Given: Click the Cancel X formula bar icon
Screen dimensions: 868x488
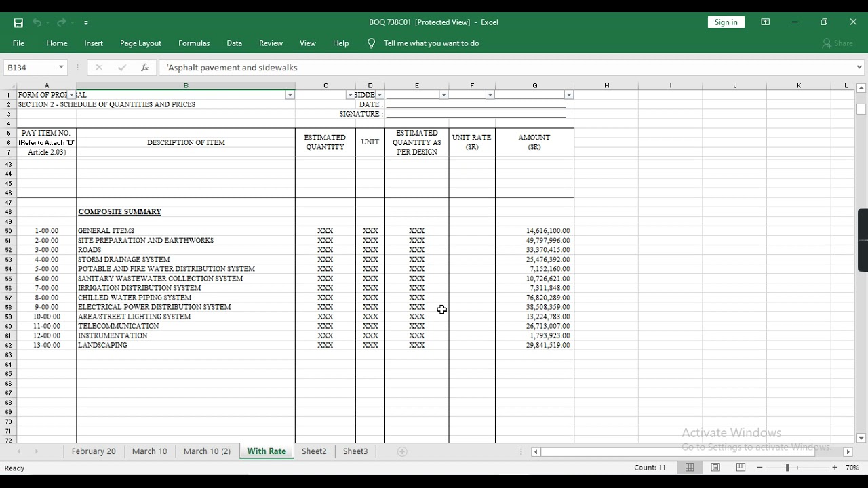Looking at the screenshot, I should click(99, 68).
